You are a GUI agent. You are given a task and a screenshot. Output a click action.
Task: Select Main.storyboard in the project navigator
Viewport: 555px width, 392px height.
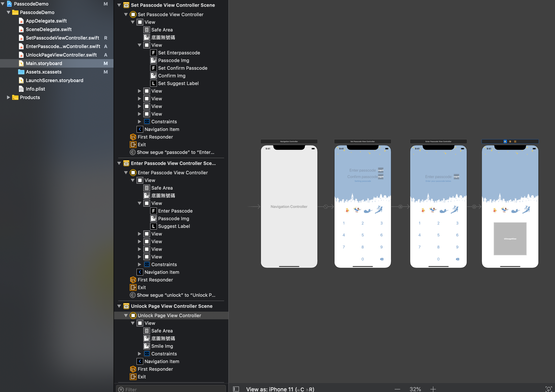tap(44, 63)
